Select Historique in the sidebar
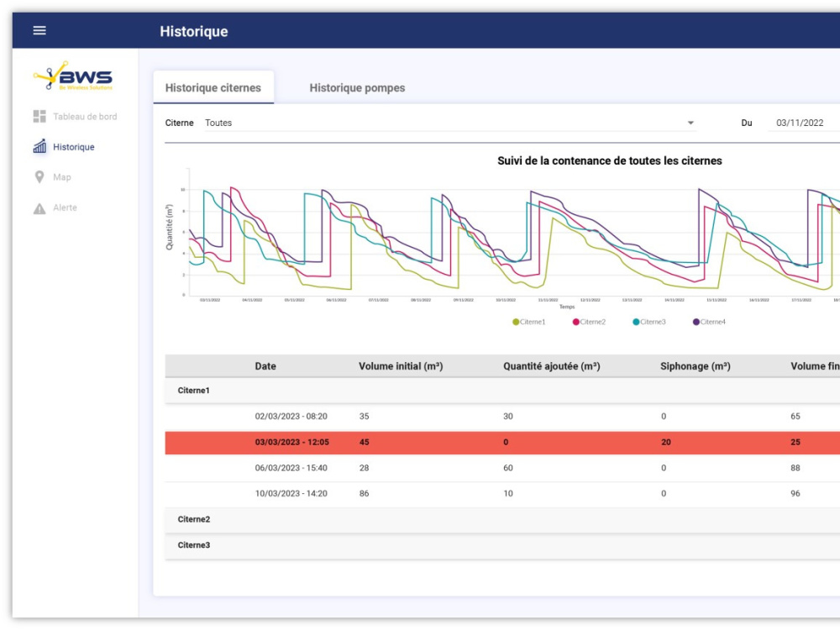Screen dimensions: 840x630 73,147
